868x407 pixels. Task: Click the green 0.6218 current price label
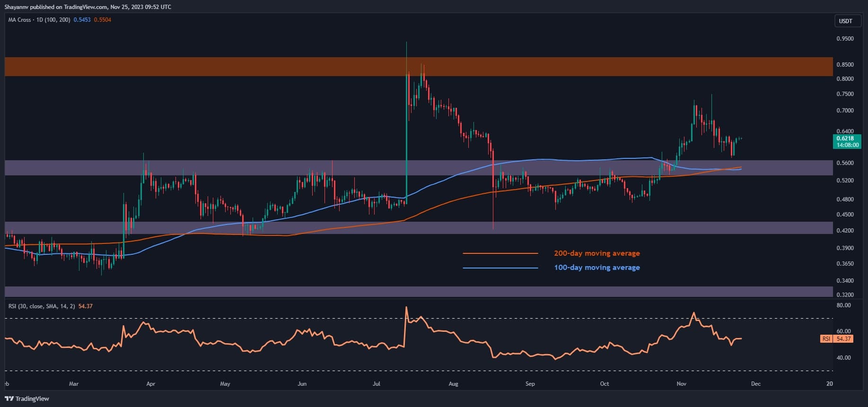(x=847, y=139)
